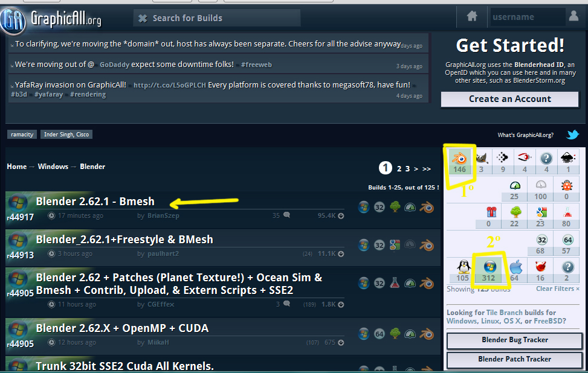Click the user profile icon
The width and height of the screenshot is (588, 373).
(573, 16)
